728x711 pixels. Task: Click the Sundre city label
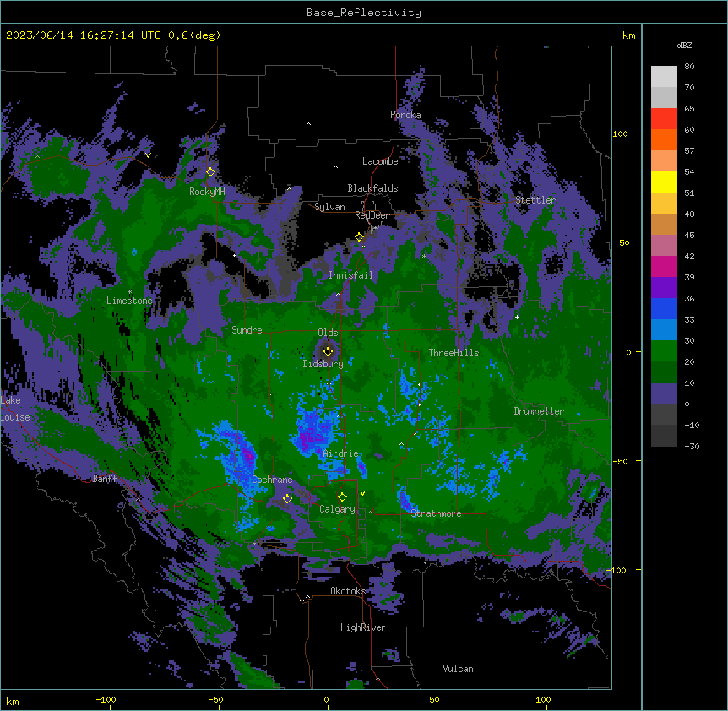coord(247,330)
